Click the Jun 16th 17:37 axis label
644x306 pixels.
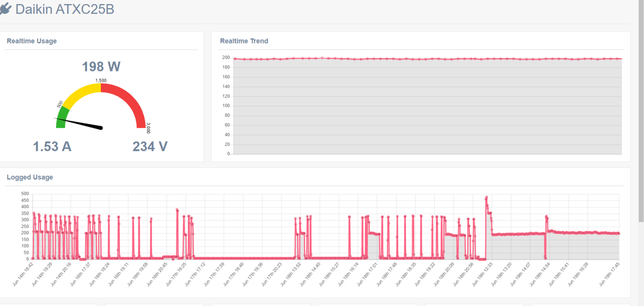point(80,274)
